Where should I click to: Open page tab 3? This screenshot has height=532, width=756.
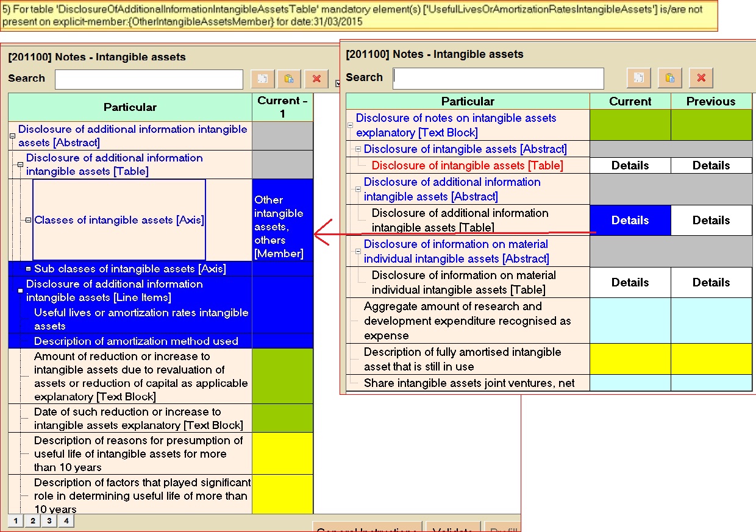49,521
